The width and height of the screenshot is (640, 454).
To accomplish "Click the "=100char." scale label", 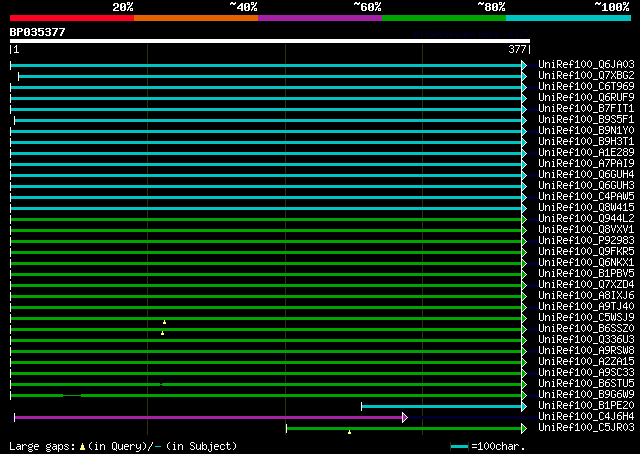I will [x=498, y=446].
